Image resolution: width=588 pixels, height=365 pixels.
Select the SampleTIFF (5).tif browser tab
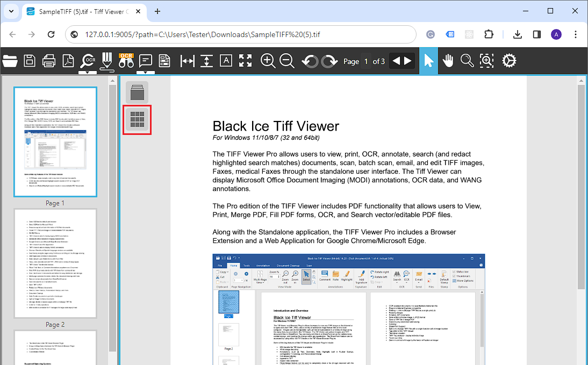pyautogui.click(x=84, y=12)
